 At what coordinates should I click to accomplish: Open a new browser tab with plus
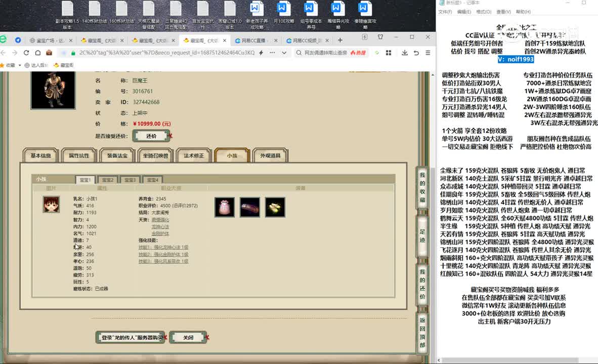pyautogui.click(x=340, y=40)
